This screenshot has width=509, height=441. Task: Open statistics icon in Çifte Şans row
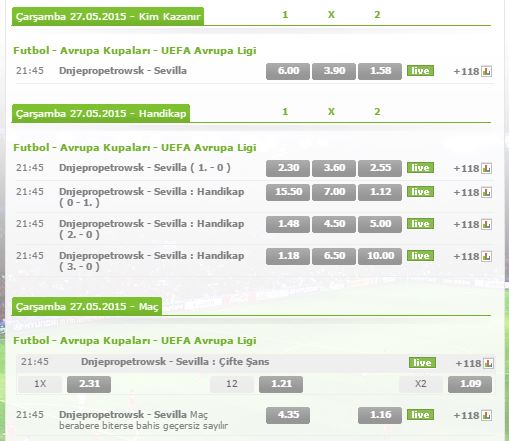pyautogui.click(x=488, y=363)
